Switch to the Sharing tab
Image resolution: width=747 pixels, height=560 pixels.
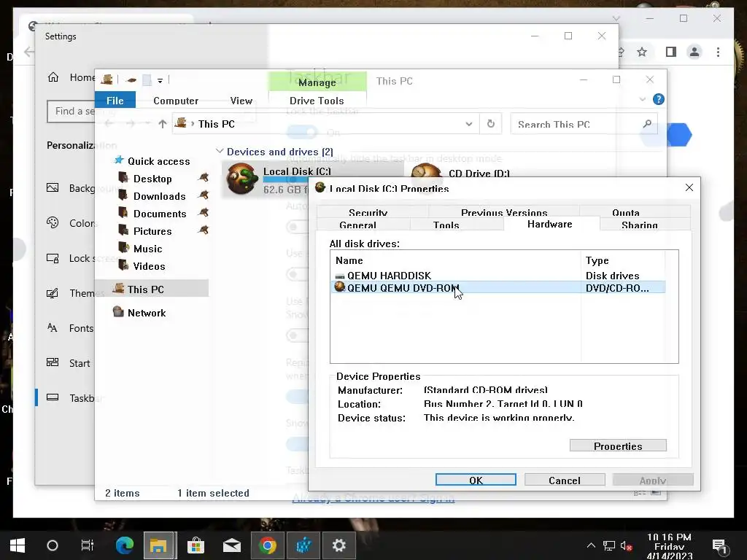pos(639,225)
